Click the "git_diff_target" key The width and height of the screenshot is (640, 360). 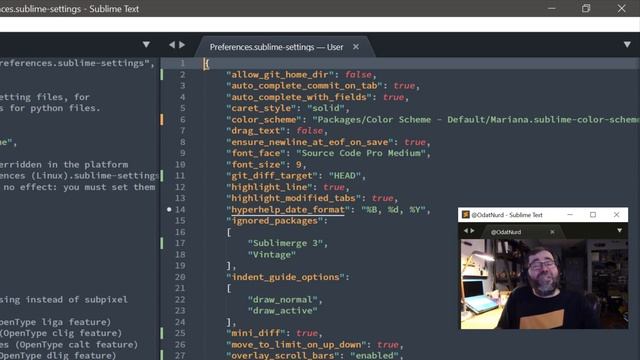tap(272, 176)
